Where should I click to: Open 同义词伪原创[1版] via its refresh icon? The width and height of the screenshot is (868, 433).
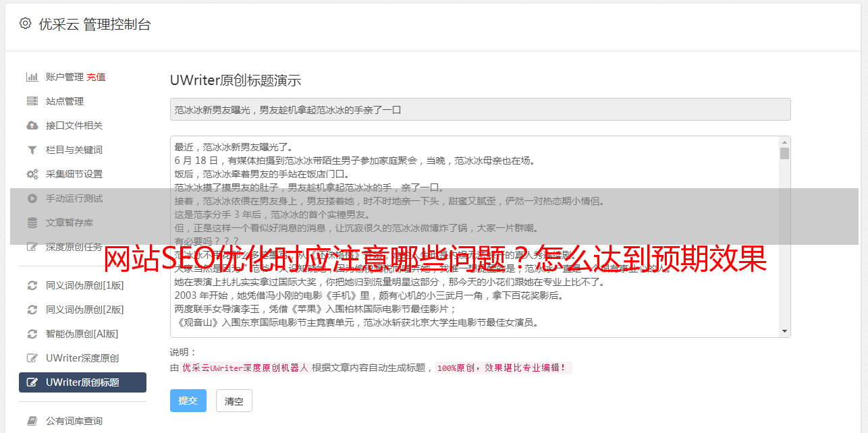coord(32,285)
